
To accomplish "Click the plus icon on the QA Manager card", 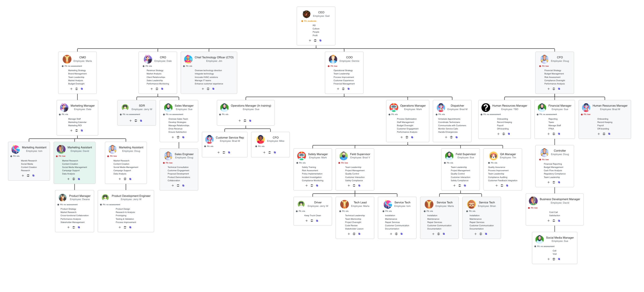I will [x=496, y=185].
